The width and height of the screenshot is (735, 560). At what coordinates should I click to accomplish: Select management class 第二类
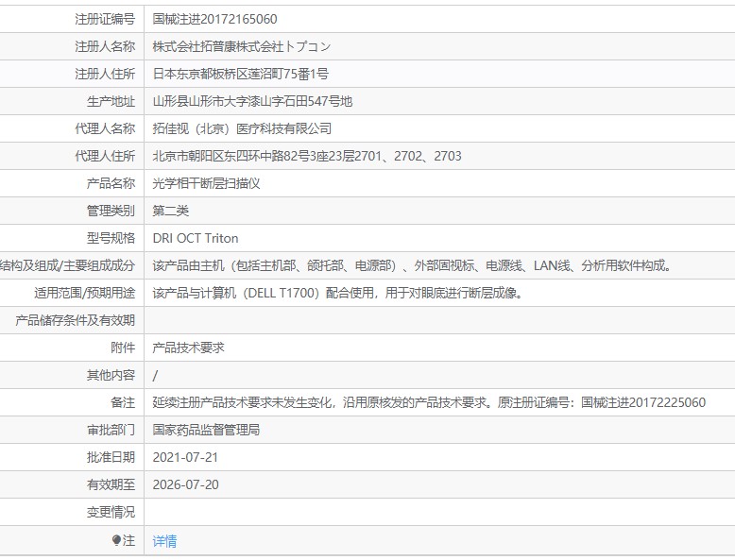pos(171,211)
